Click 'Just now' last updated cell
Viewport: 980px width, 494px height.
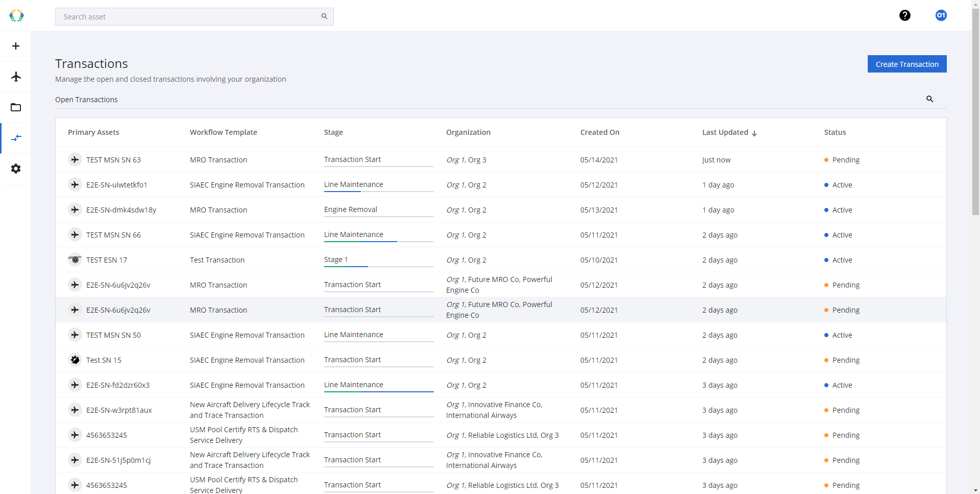click(716, 160)
